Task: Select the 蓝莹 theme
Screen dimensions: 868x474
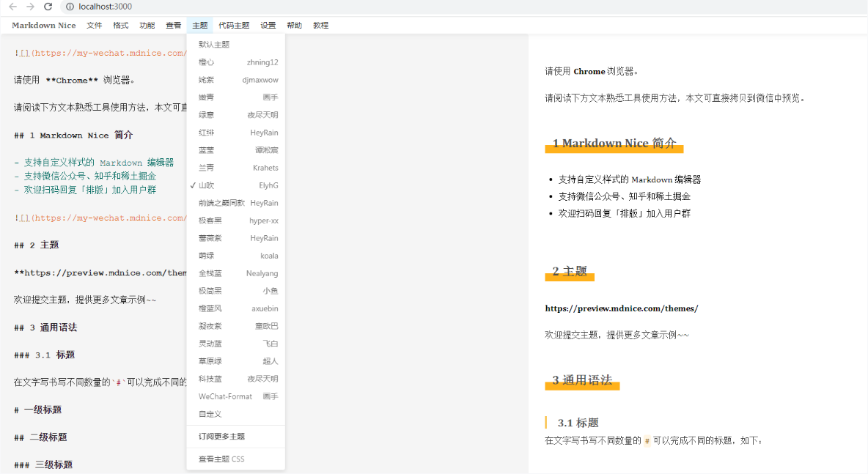Action: [236, 150]
